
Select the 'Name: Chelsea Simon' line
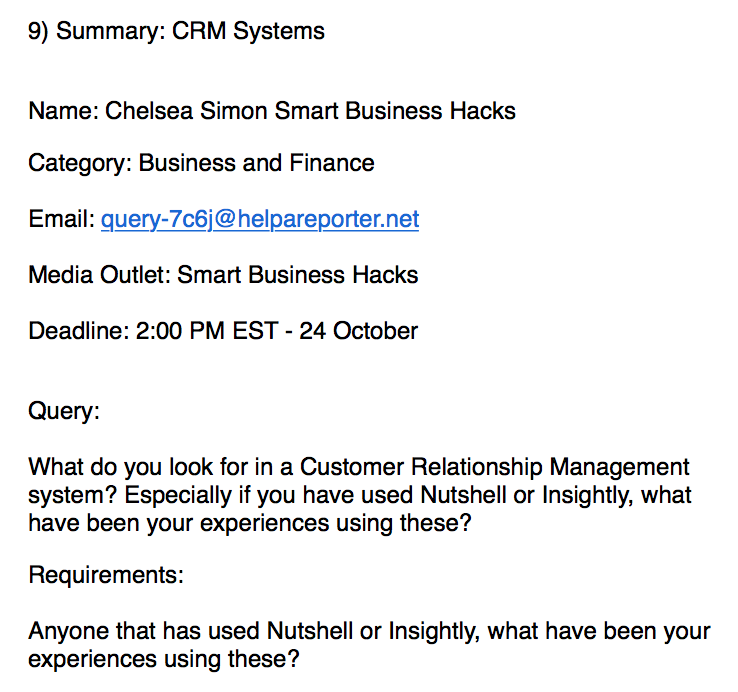click(x=272, y=111)
